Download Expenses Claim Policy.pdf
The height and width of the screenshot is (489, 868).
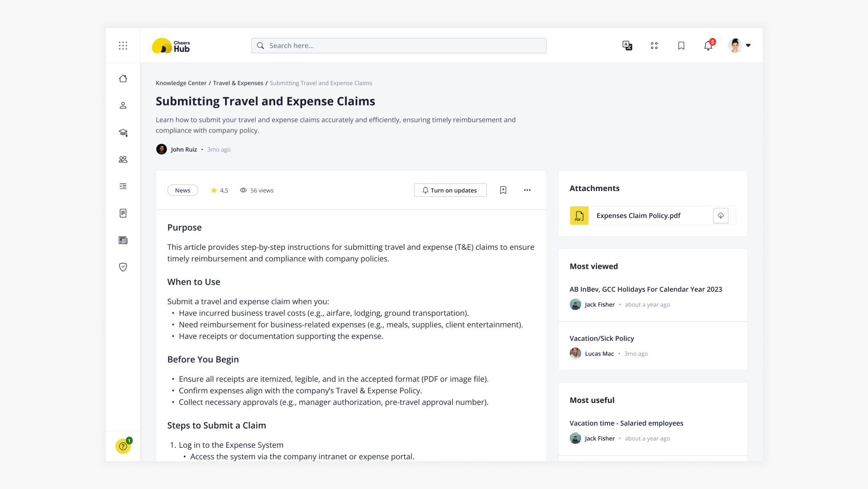pyautogui.click(x=720, y=215)
